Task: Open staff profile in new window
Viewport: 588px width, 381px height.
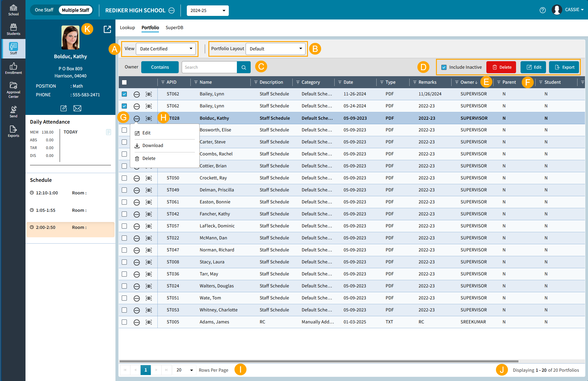Action: point(107,29)
